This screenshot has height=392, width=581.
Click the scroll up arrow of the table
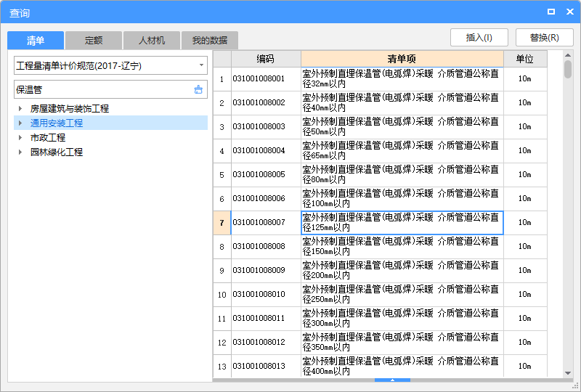(x=568, y=55)
